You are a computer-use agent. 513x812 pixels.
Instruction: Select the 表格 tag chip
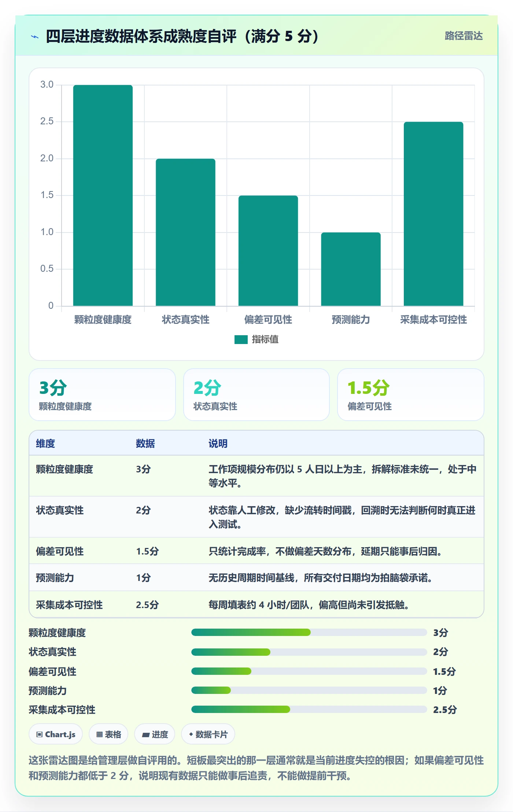(108, 734)
